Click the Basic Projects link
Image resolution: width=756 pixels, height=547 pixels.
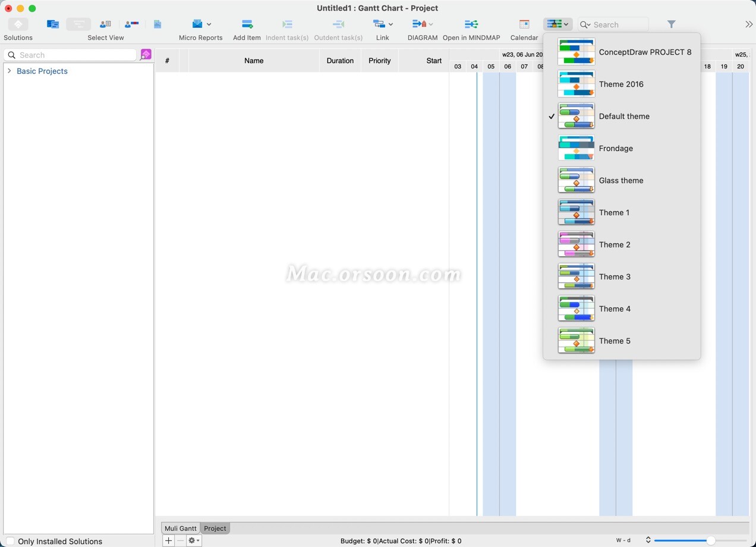coord(42,71)
